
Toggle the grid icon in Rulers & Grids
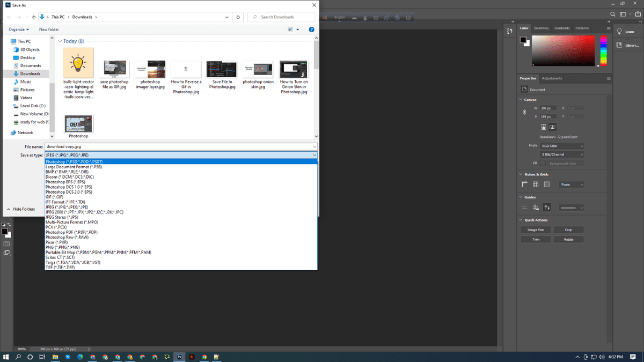(536, 184)
